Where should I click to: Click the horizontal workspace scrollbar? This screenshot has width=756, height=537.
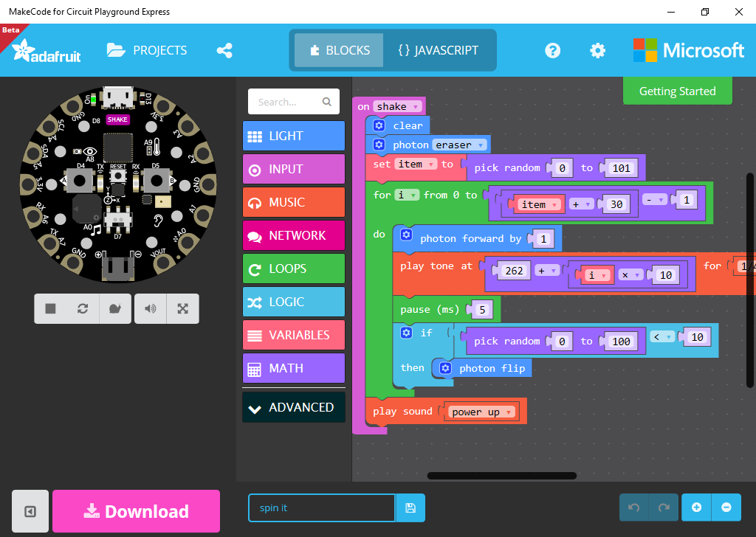[x=502, y=476]
